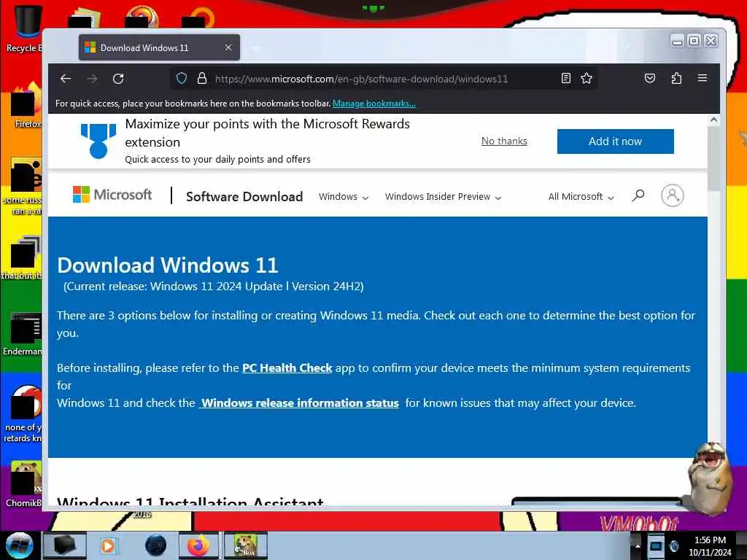Click the scrollbar up arrow
747x560 pixels.
point(713,120)
